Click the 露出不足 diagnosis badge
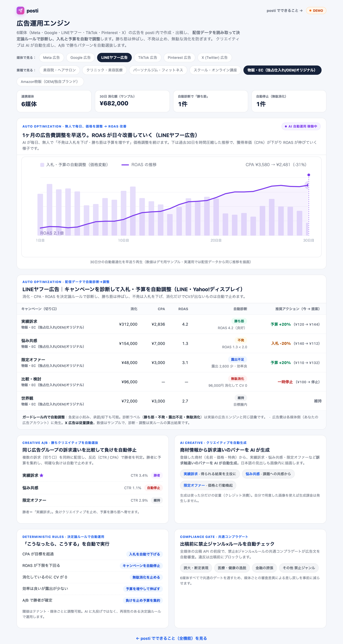The height and width of the screenshot is (644, 343). tap(237, 359)
